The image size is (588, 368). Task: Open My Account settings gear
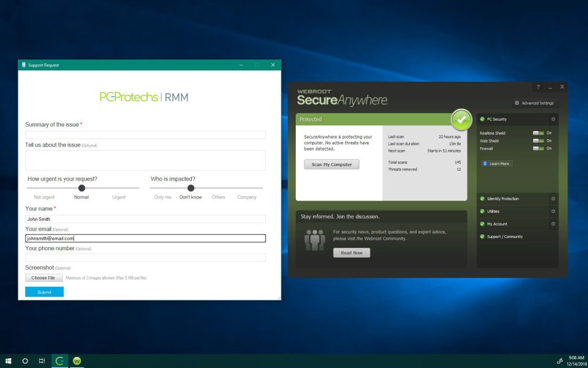tap(553, 224)
